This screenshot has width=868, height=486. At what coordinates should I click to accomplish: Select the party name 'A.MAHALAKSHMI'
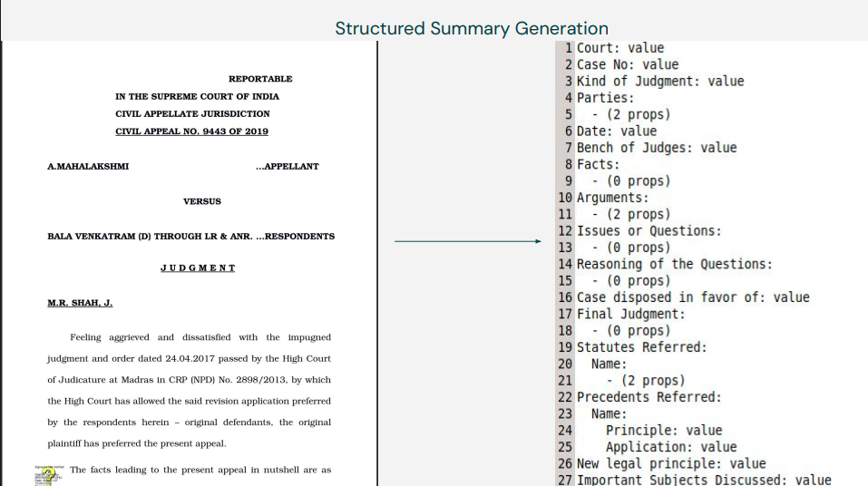[88, 166]
